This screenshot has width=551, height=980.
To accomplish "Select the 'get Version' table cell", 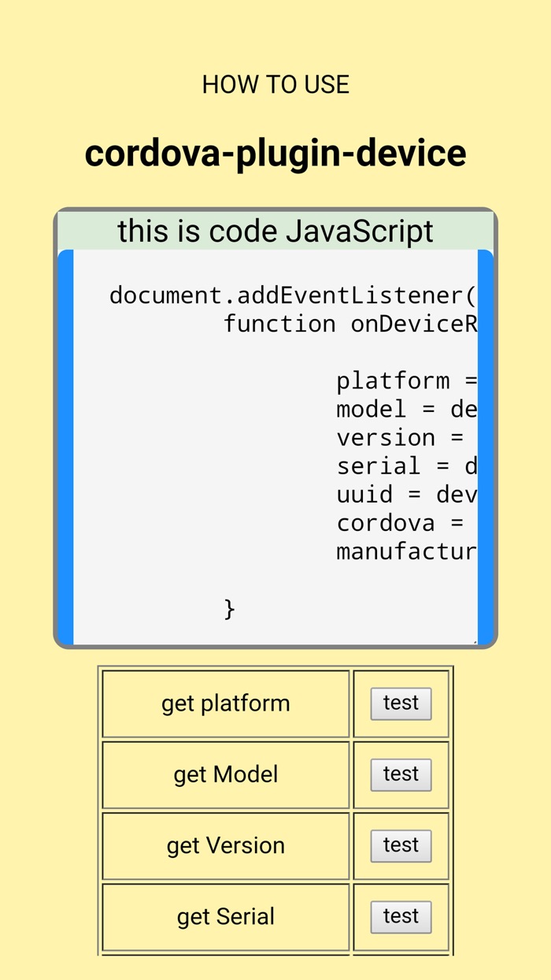I will pyautogui.click(x=226, y=845).
